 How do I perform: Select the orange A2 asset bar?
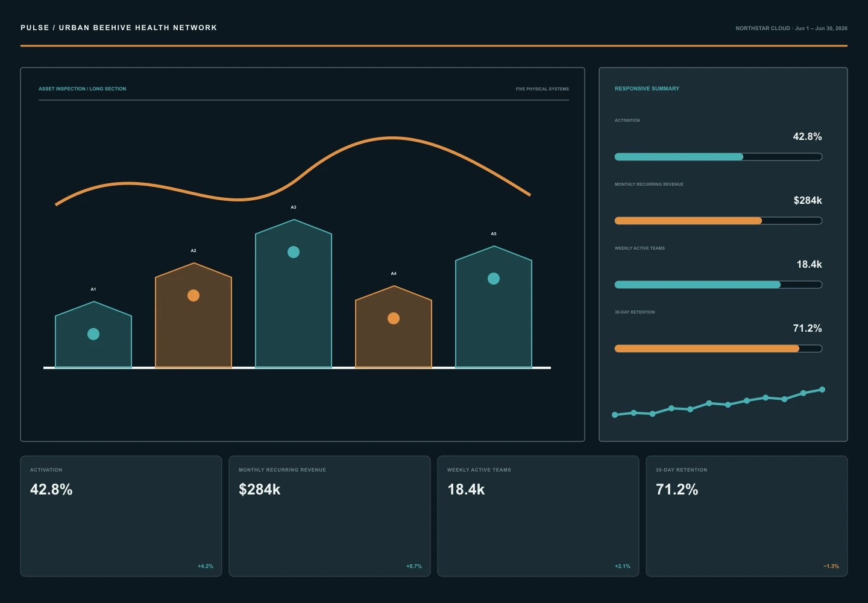coord(193,315)
